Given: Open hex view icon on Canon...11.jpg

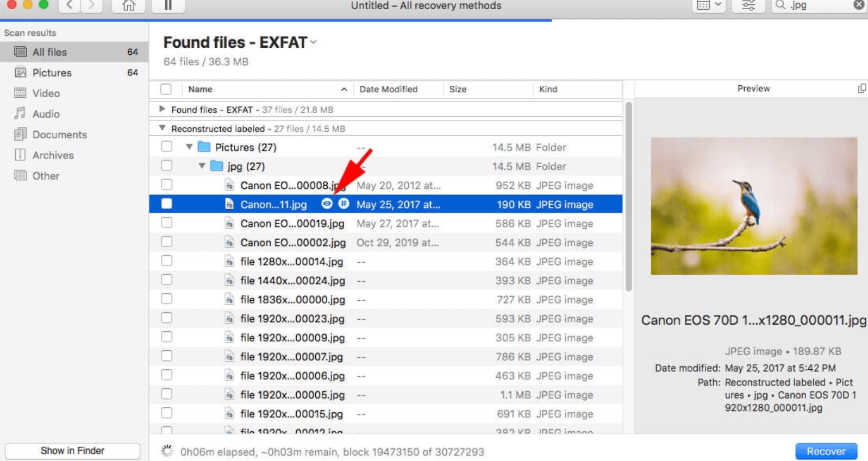Looking at the screenshot, I should 344,204.
